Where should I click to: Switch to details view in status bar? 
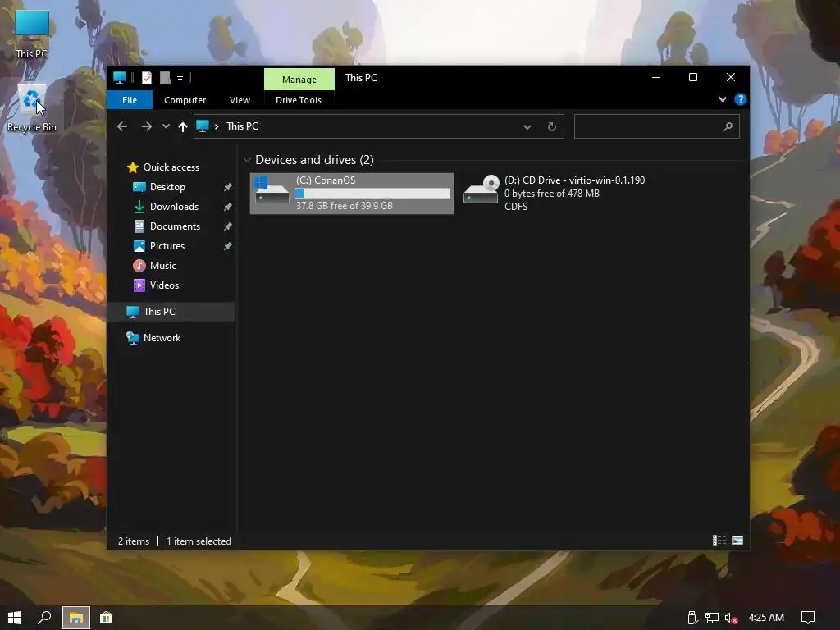[719, 541]
